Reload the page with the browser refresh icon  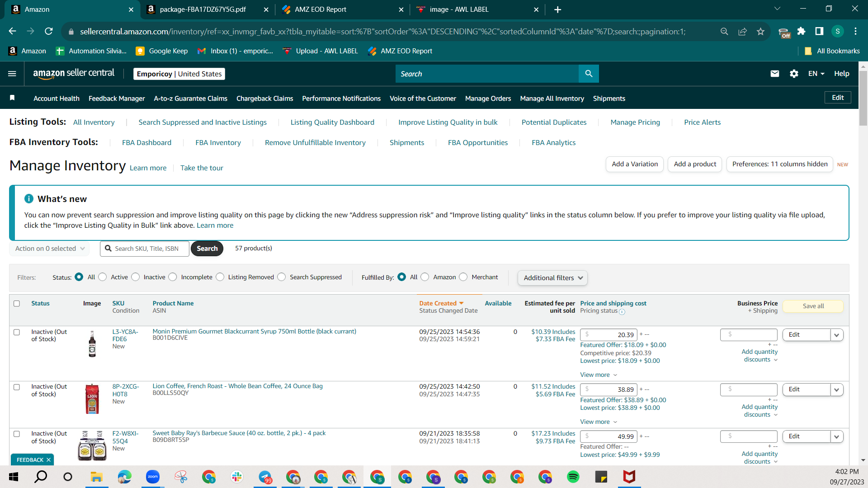click(x=49, y=31)
